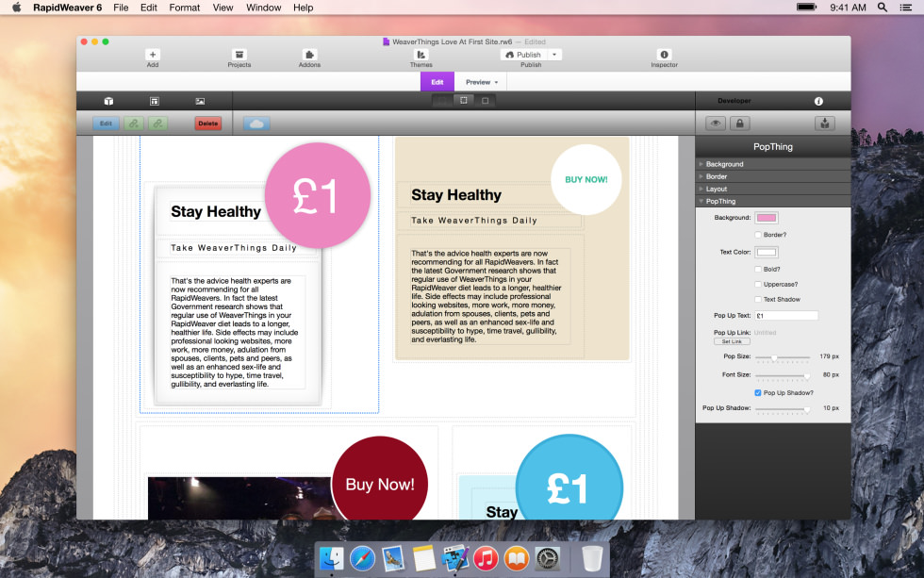Toggle the eye visibility button
Screen dimensions: 924x578
coord(716,124)
